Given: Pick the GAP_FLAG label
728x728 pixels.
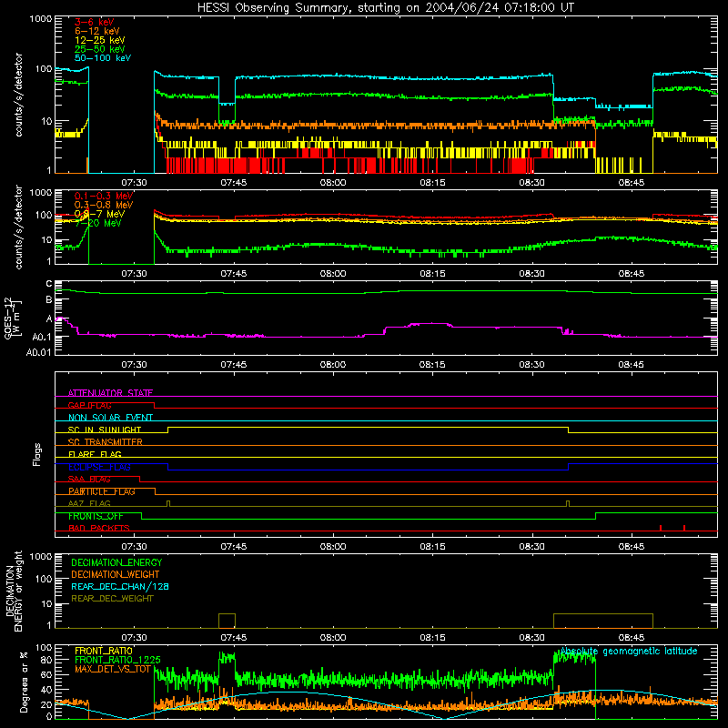Looking at the screenshot, I should coord(89,405).
